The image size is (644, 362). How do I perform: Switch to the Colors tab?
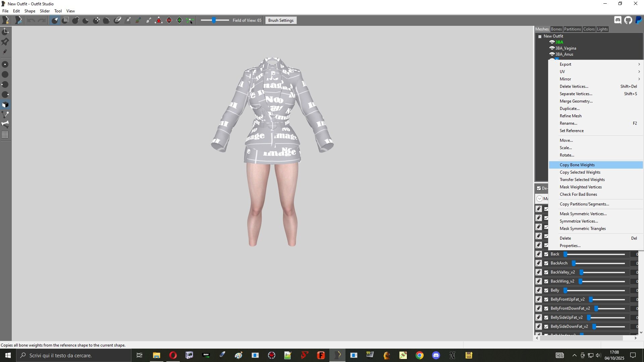[589, 29]
